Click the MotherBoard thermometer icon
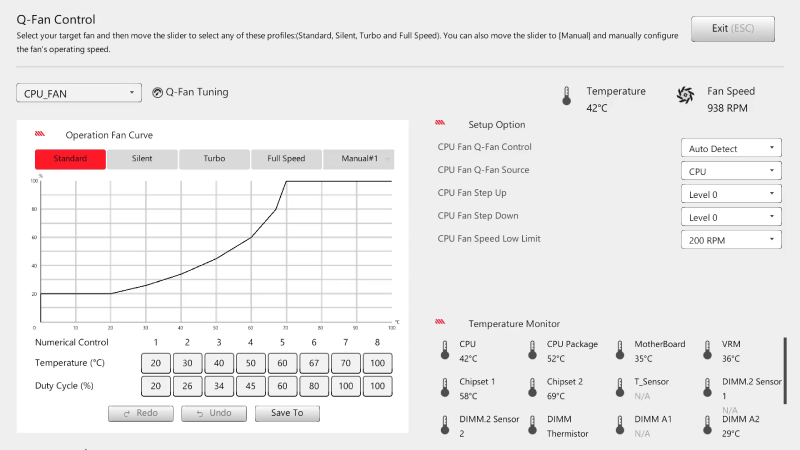This screenshot has height=450, width=800. [620, 350]
